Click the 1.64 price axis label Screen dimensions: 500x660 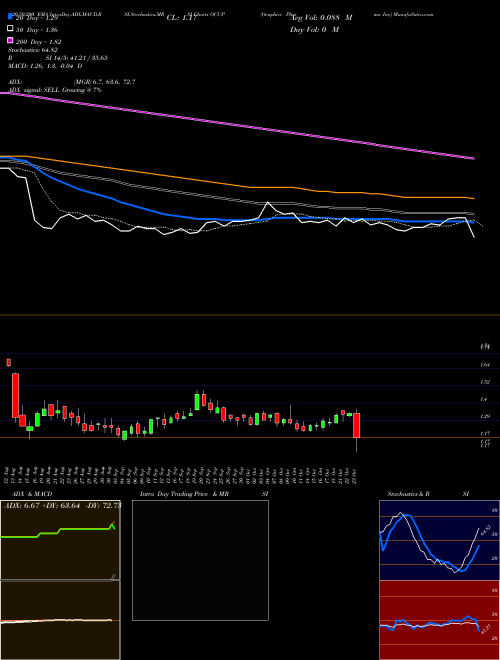(485, 365)
